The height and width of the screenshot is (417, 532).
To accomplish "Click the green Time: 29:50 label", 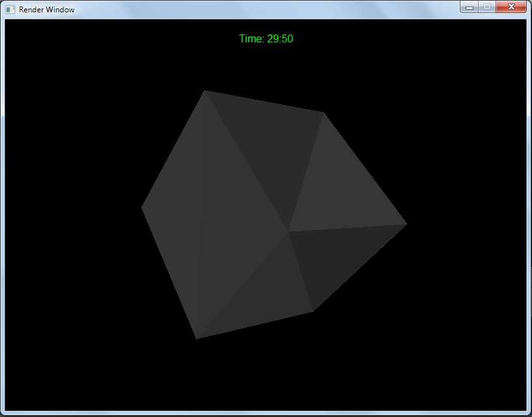I will click(x=266, y=39).
